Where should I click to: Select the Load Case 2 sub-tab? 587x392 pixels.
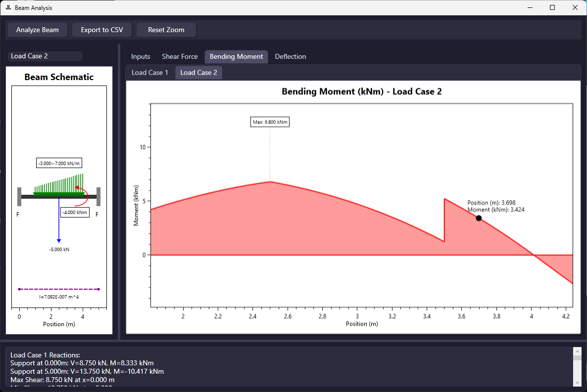[198, 73]
